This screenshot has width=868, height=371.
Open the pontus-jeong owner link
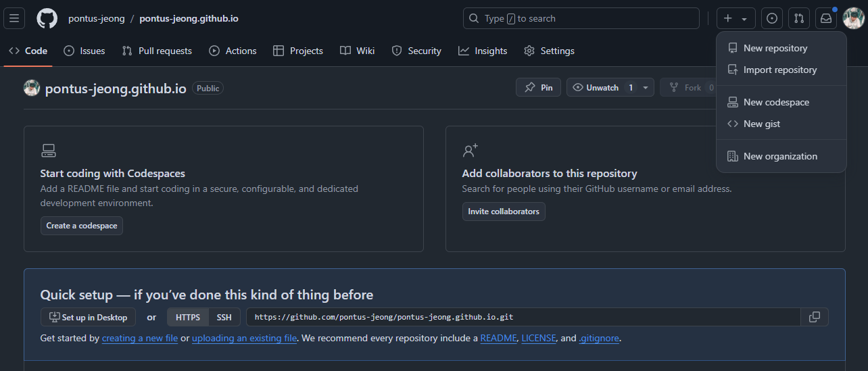tap(97, 18)
